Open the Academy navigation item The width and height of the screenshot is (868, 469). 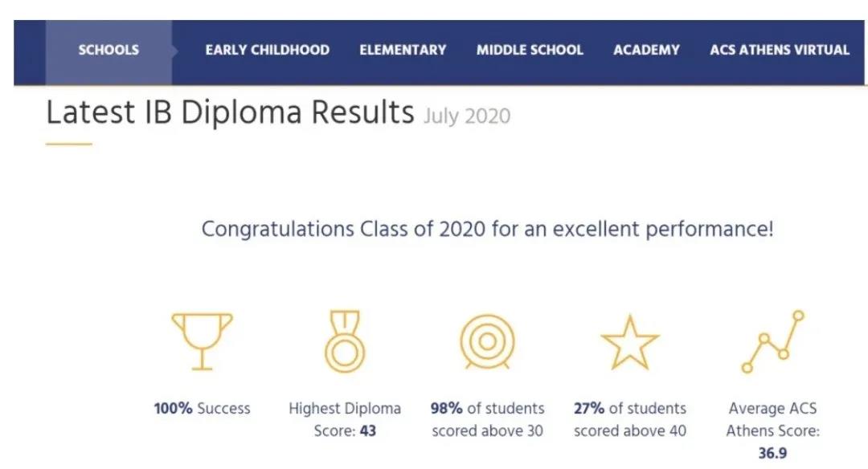pyautogui.click(x=646, y=51)
